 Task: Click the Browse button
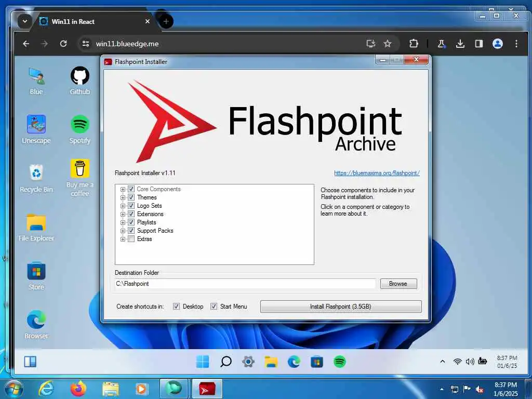point(398,284)
